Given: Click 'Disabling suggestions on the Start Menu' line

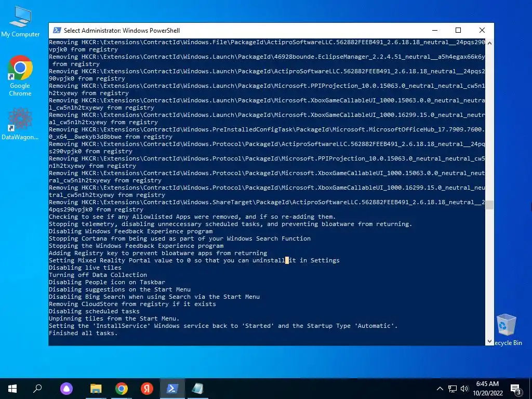Looking at the screenshot, I should coord(119,289).
